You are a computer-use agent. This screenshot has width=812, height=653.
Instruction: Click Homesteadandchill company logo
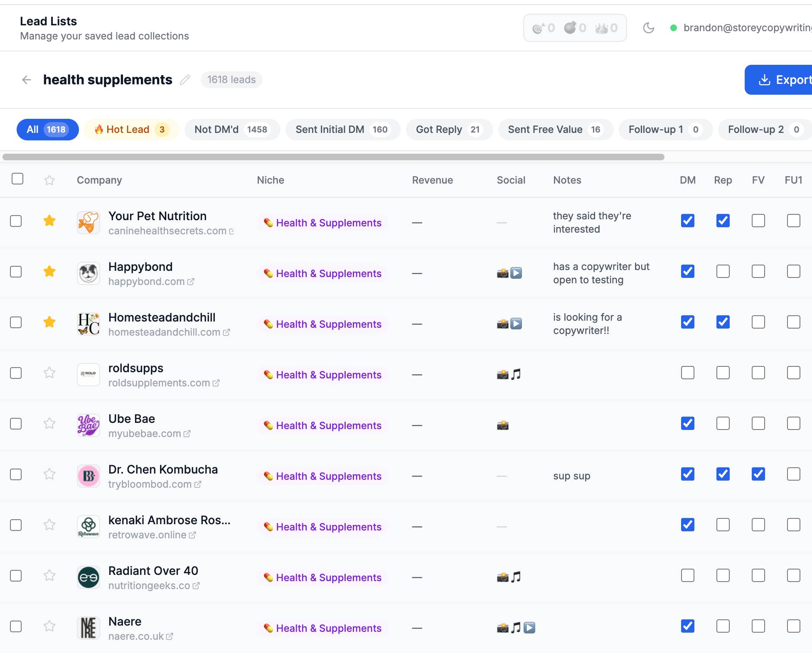point(89,324)
